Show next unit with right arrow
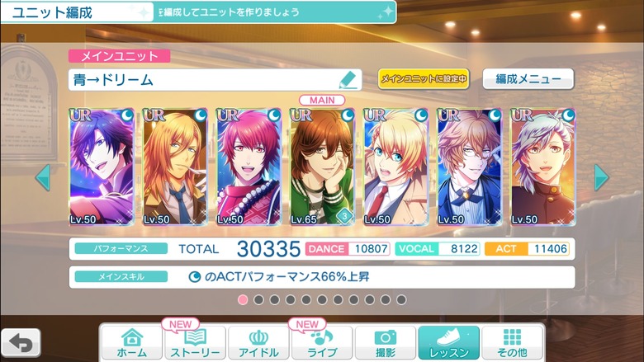The width and height of the screenshot is (644, 362). pyautogui.click(x=601, y=177)
